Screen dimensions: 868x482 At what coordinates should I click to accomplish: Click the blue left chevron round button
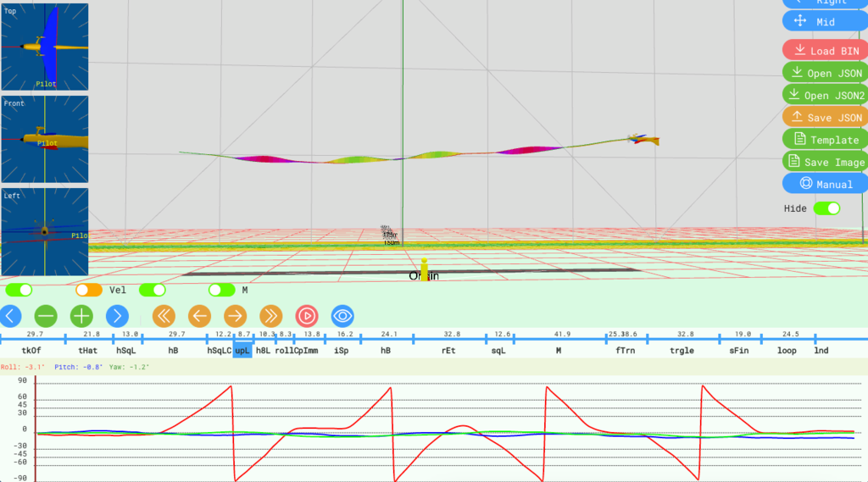(10, 316)
